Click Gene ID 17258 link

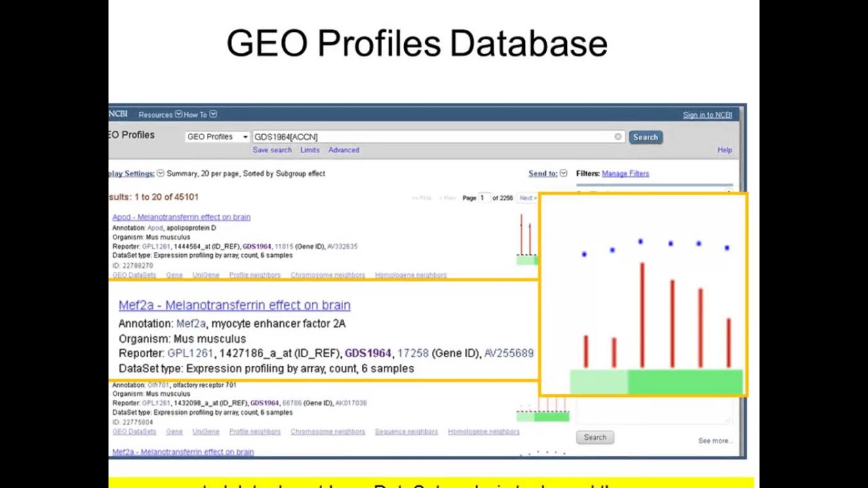click(x=413, y=353)
